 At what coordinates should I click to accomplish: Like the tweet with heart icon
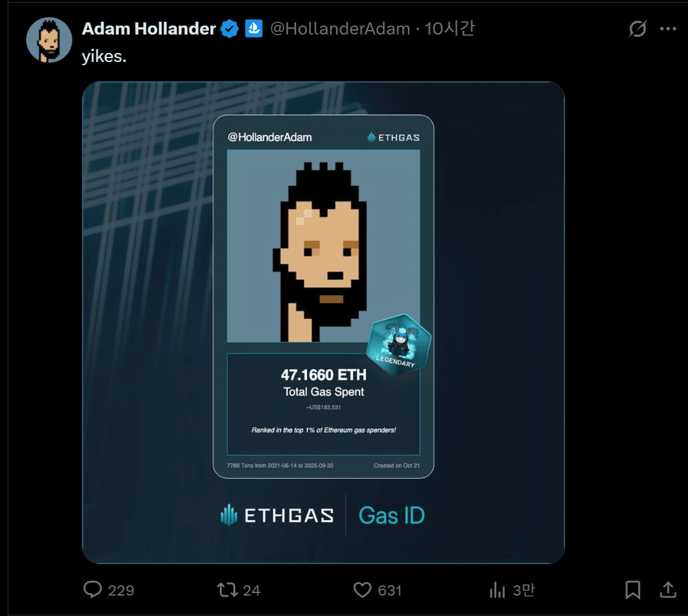(x=363, y=590)
